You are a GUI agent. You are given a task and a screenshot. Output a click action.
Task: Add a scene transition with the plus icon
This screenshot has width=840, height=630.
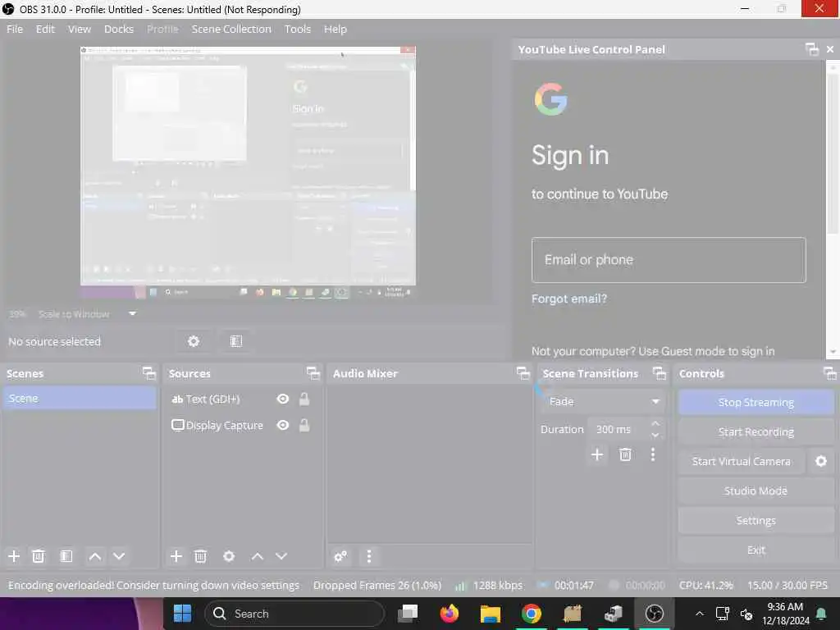597,454
